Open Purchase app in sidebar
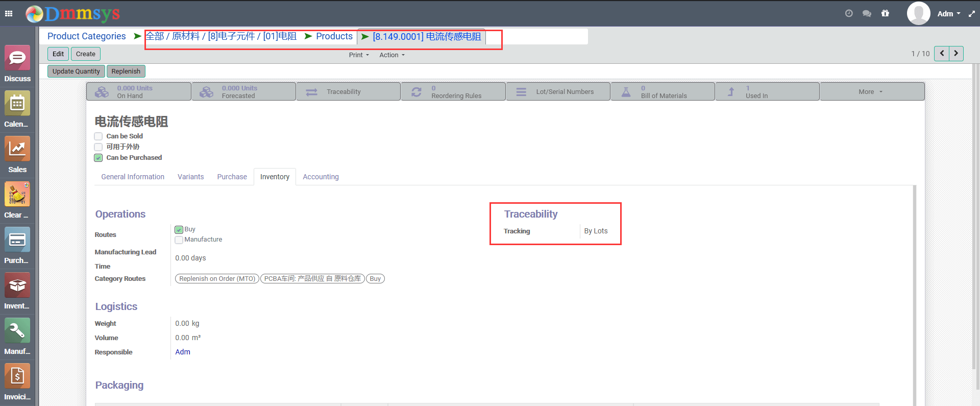This screenshot has width=980, height=406. [17, 246]
